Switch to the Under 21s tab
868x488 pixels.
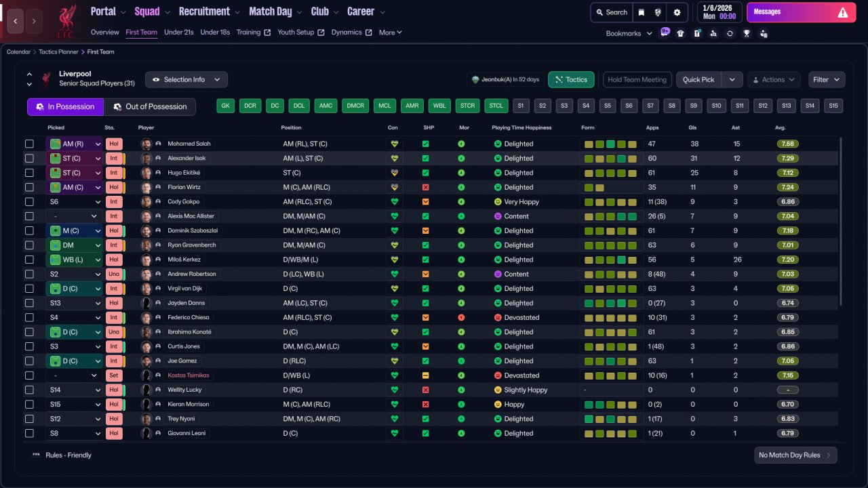179,33
